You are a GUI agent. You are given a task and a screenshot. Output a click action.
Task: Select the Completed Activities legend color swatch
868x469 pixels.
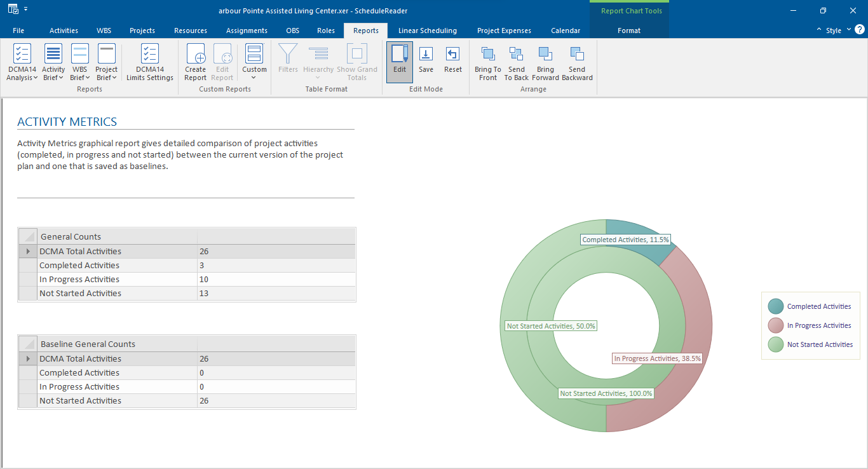click(775, 306)
